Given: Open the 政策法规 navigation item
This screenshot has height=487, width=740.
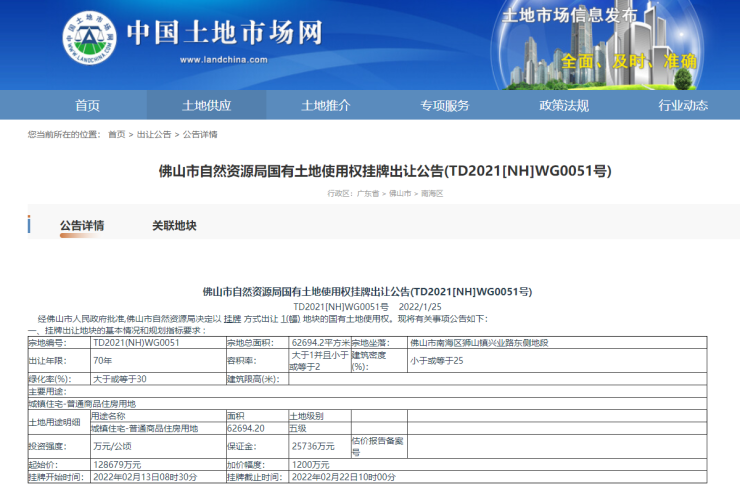Looking at the screenshot, I should 564,105.
